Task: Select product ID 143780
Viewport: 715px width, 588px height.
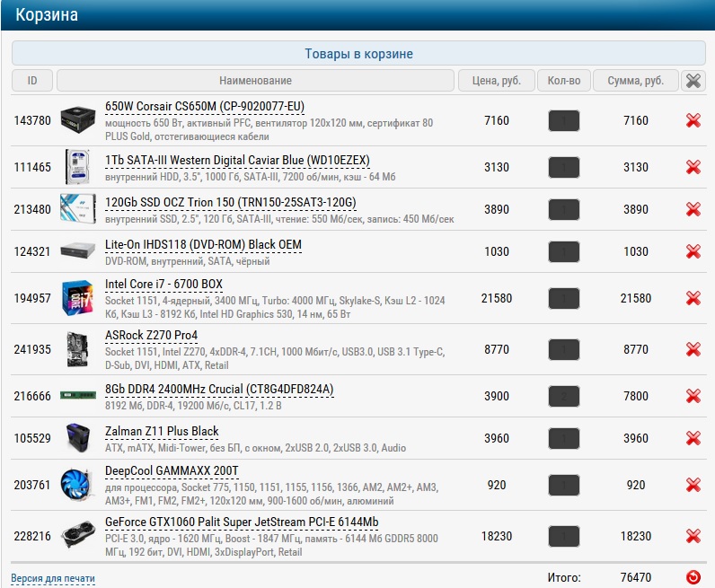Action: [x=32, y=121]
